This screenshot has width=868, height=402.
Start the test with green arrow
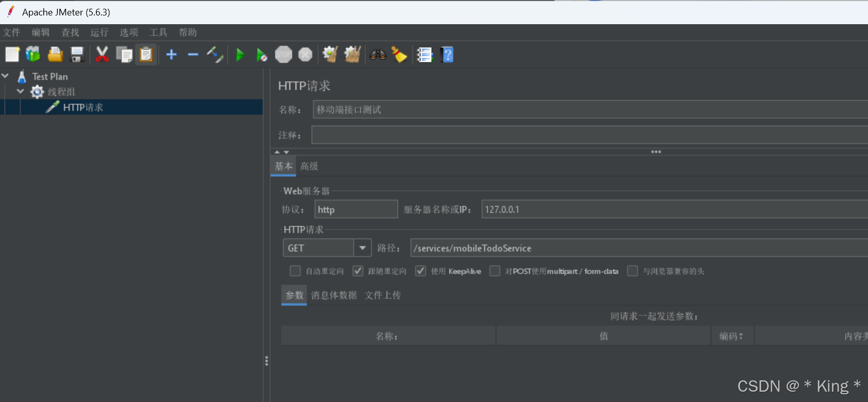240,54
